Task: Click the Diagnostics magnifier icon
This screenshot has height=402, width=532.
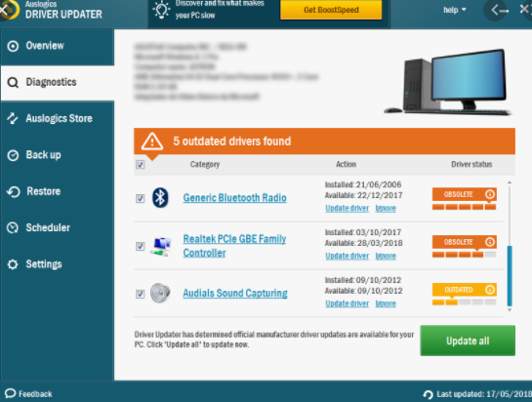Action: coord(13,82)
